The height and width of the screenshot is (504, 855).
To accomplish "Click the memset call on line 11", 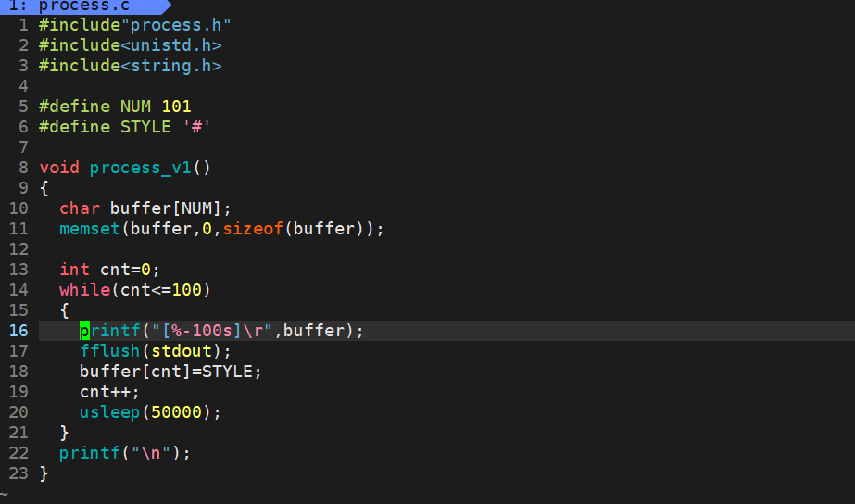I will point(221,229).
